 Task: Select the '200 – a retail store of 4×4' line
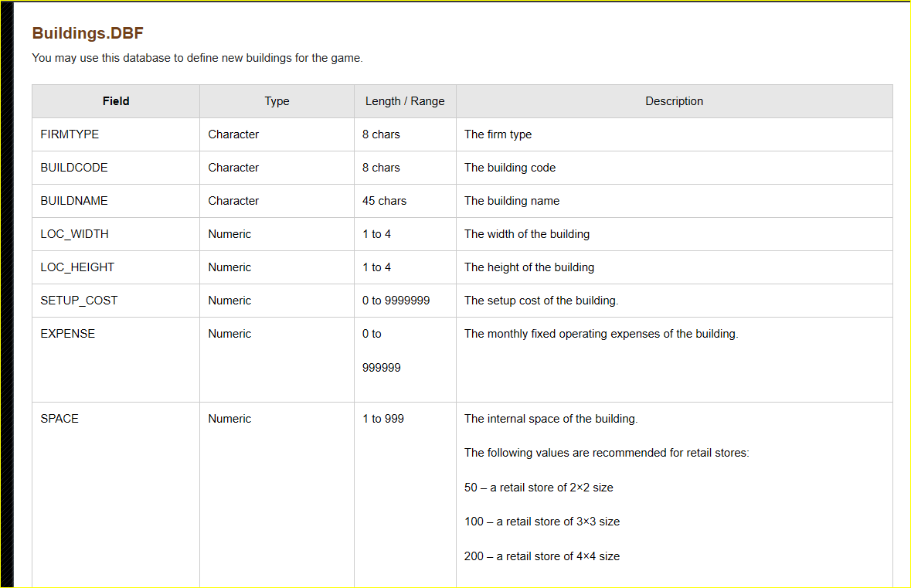(x=542, y=556)
